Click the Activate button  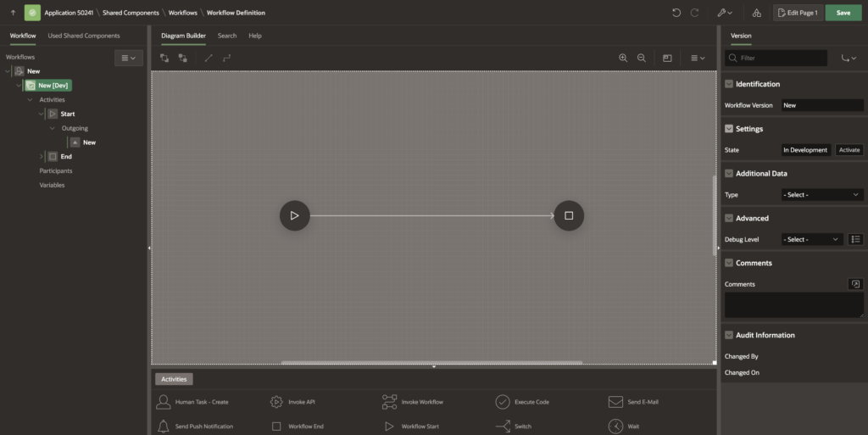click(849, 150)
